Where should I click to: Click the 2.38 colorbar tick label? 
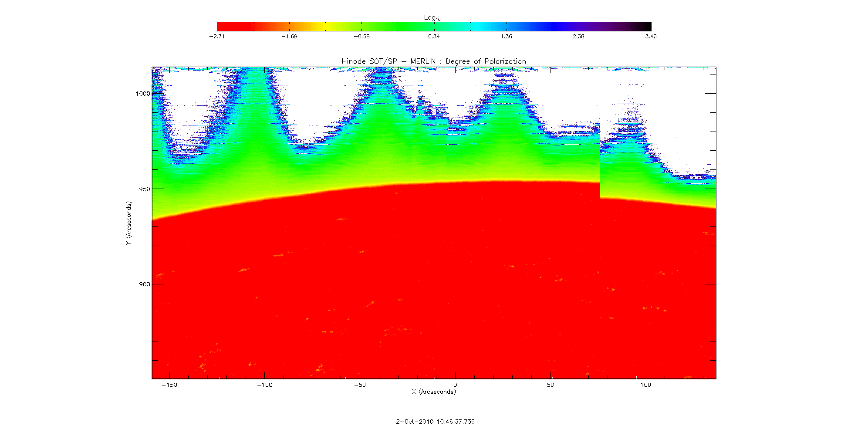coord(578,37)
